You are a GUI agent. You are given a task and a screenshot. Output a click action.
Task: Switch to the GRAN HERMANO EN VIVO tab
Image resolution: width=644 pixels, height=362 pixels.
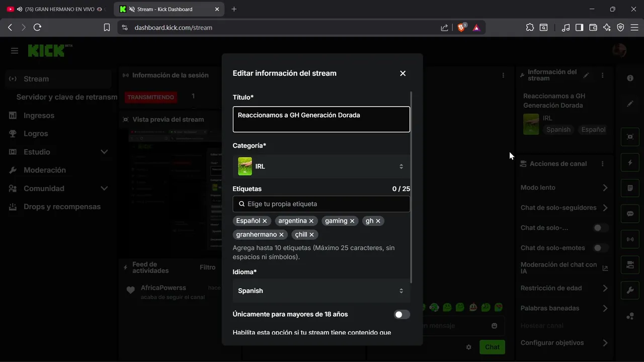[57, 9]
